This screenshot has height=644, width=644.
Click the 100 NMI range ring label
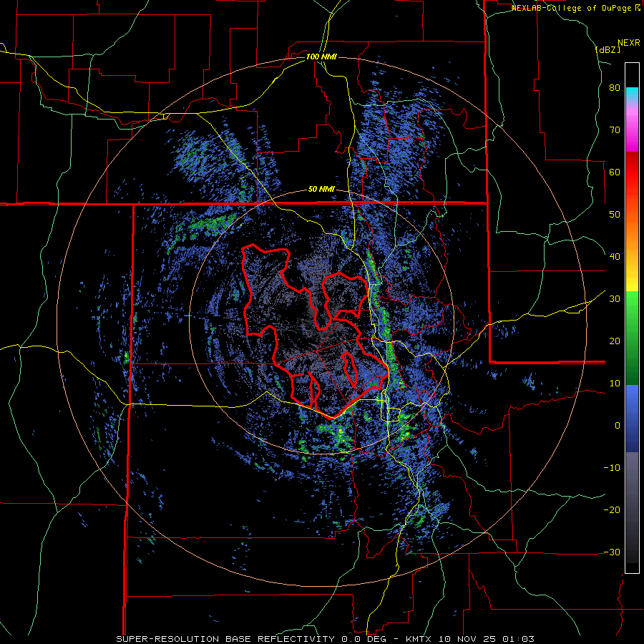coord(321,57)
